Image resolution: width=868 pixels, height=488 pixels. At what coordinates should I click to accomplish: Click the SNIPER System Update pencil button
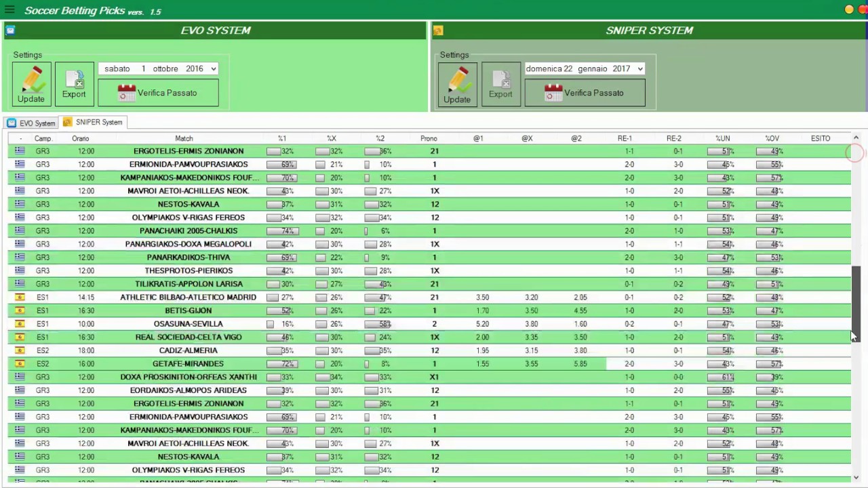tap(457, 84)
